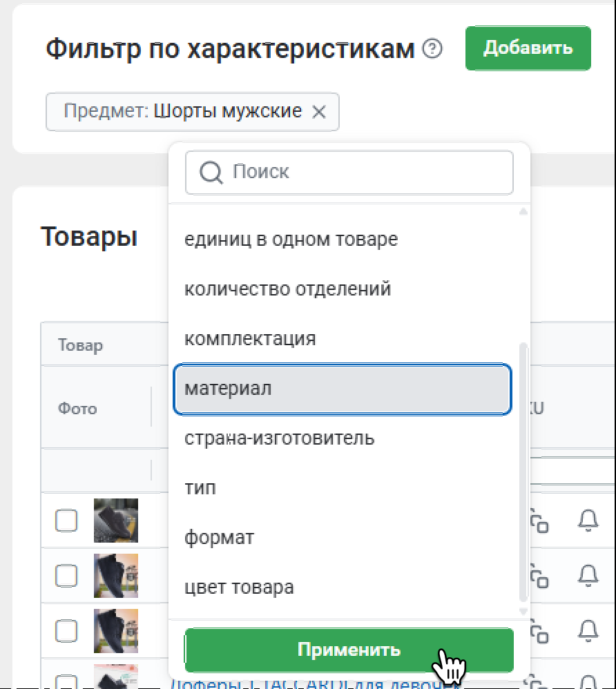Click the help icon beside Фильтр по характеристикам
This screenshot has height=689, width=616.
(x=432, y=49)
